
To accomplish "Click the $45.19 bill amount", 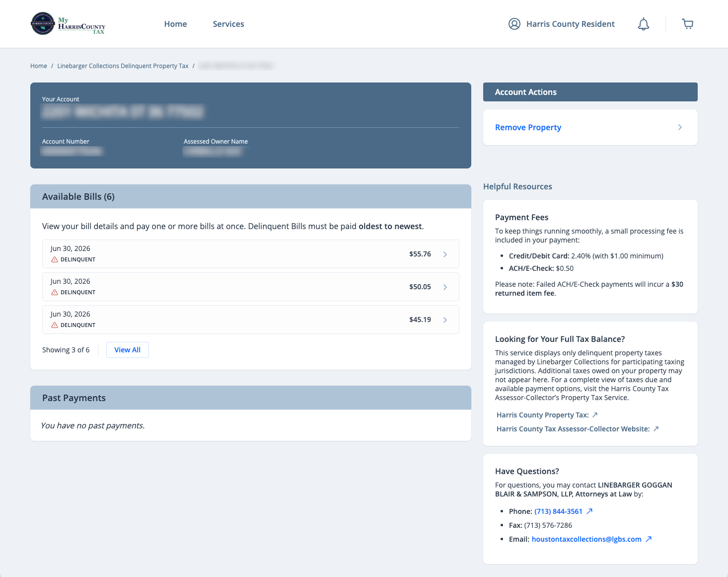I will click(x=420, y=320).
